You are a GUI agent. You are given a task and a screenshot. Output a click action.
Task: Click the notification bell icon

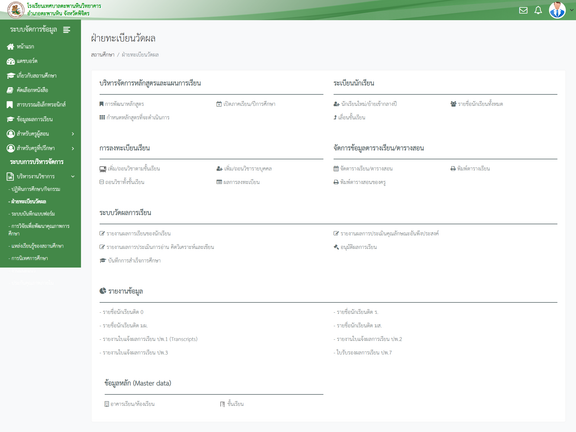click(538, 10)
